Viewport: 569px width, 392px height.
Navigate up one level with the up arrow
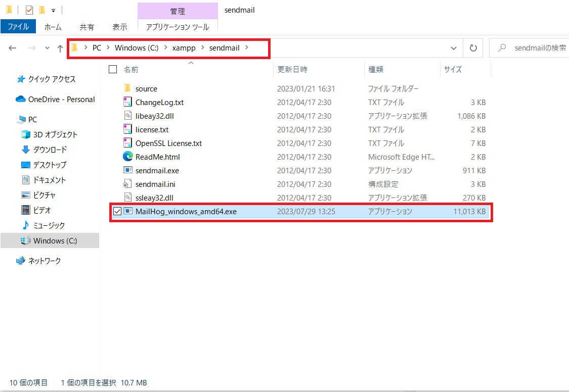coord(60,47)
